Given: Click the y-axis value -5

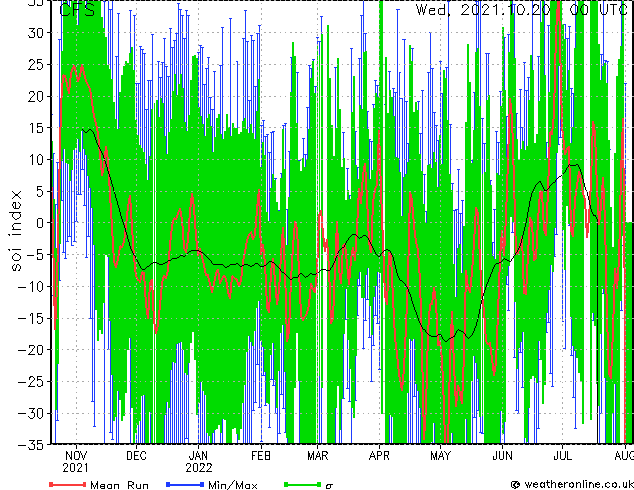Looking at the screenshot, I should [36, 255].
